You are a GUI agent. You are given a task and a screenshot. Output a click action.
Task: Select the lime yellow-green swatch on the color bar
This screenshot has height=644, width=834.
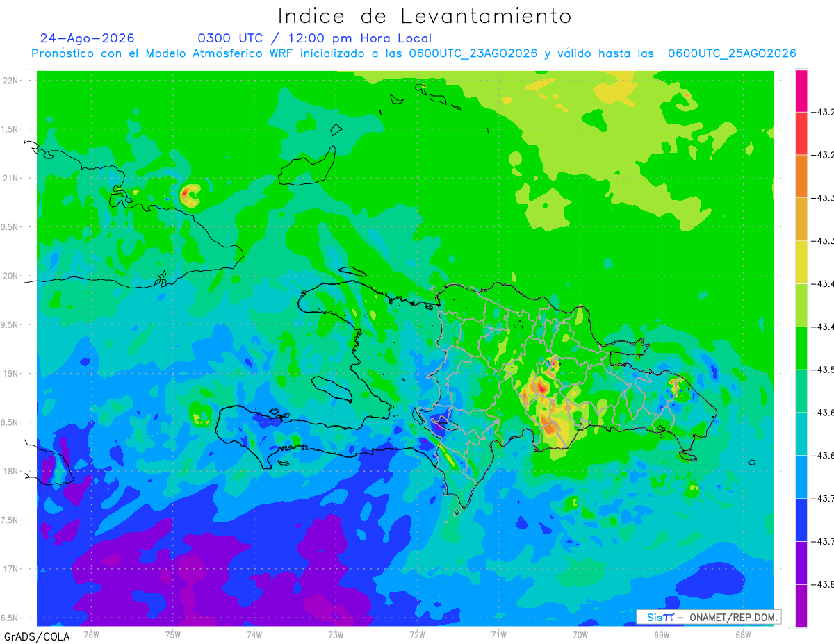[x=801, y=305]
